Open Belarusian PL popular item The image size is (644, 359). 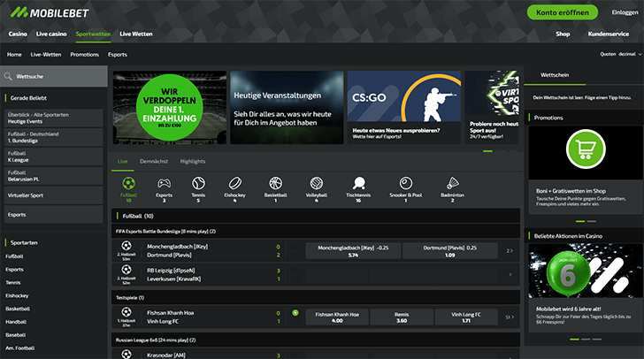tap(53, 176)
